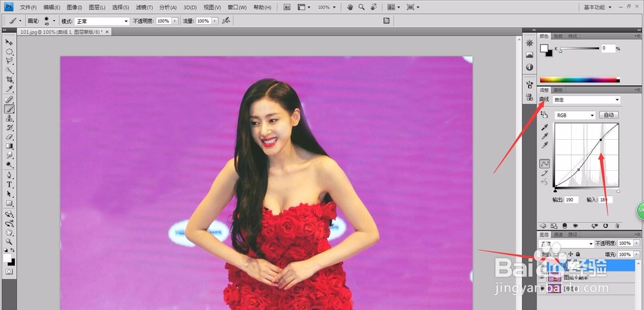Select the Hand tool in toolbox
The height and width of the screenshot is (310, 644).
coord(9,233)
